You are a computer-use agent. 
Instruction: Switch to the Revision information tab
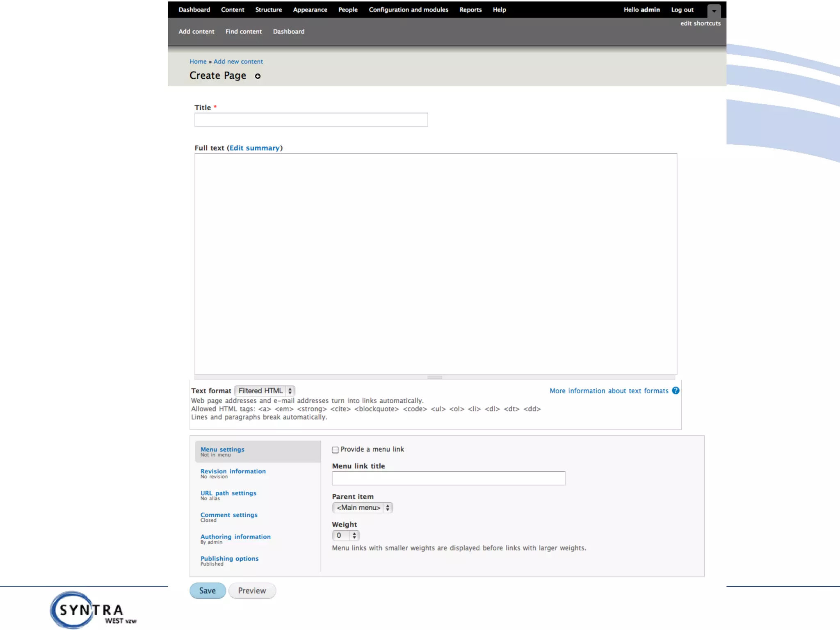pos(233,471)
